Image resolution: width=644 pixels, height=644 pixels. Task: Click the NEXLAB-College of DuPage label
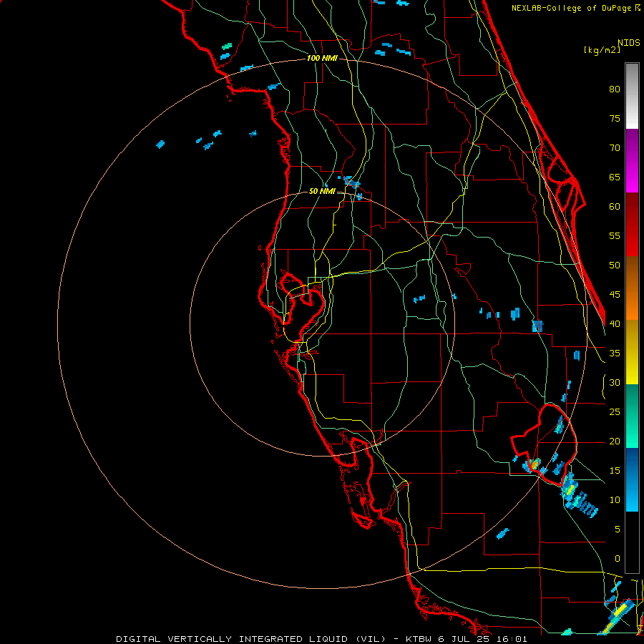(572, 8)
